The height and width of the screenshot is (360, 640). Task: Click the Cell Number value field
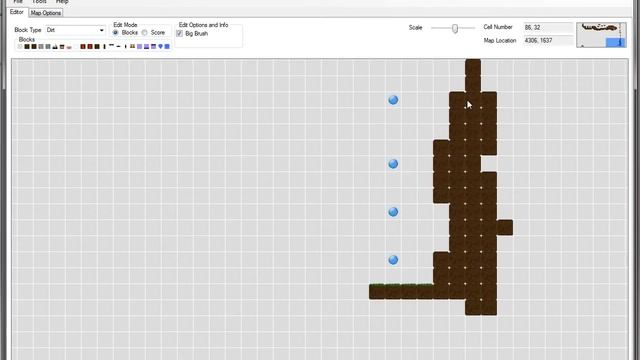[x=548, y=27]
